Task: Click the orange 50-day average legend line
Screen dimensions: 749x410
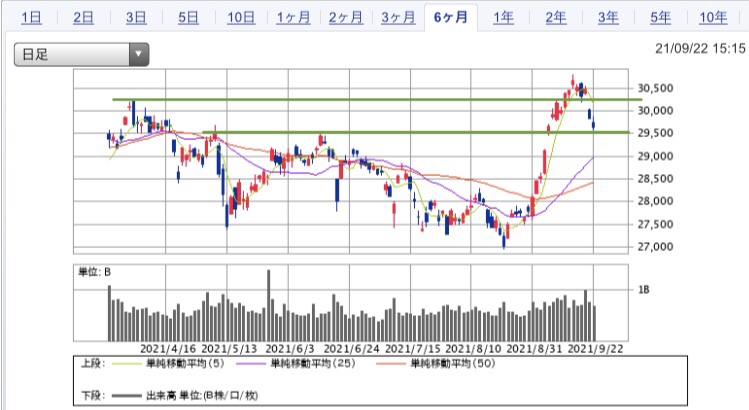Action: click(391, 364)
